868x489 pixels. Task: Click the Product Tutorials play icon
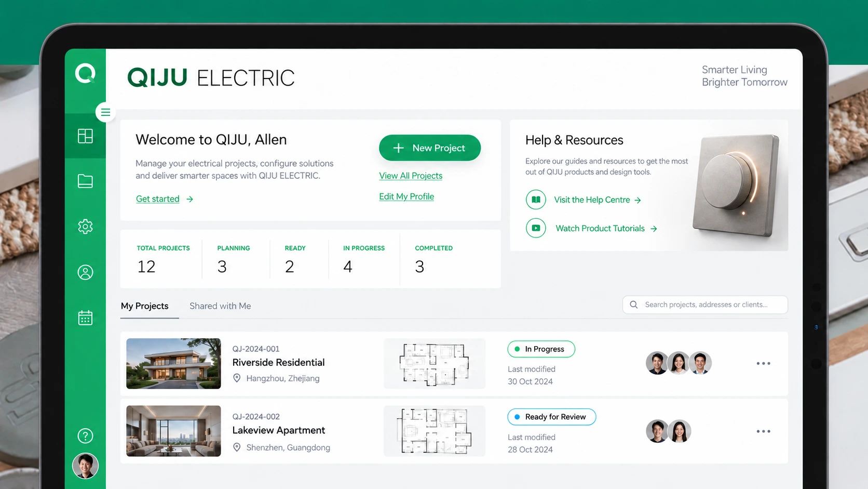point(536,228)
